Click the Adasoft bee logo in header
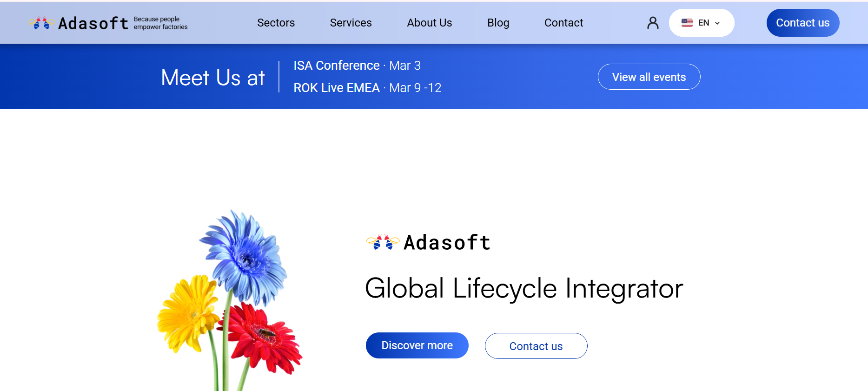This screenshot has width=868, height=391. pos(41,23)
